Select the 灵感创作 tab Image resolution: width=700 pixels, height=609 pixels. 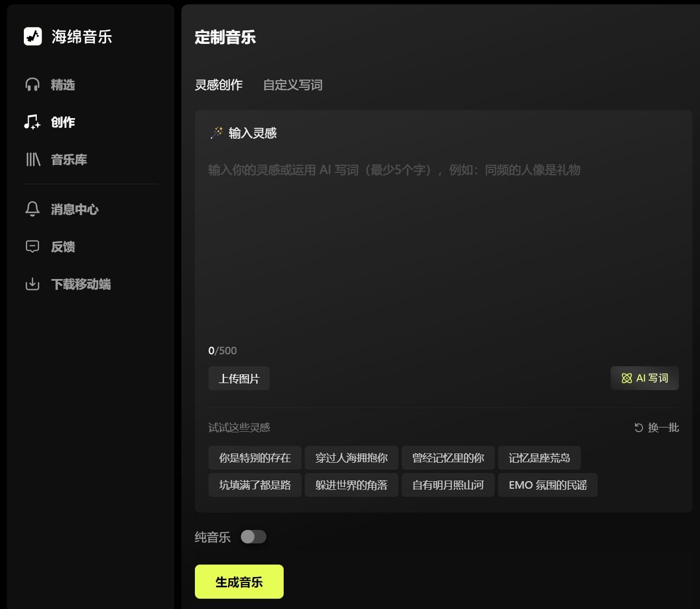(x=219, y=85)
